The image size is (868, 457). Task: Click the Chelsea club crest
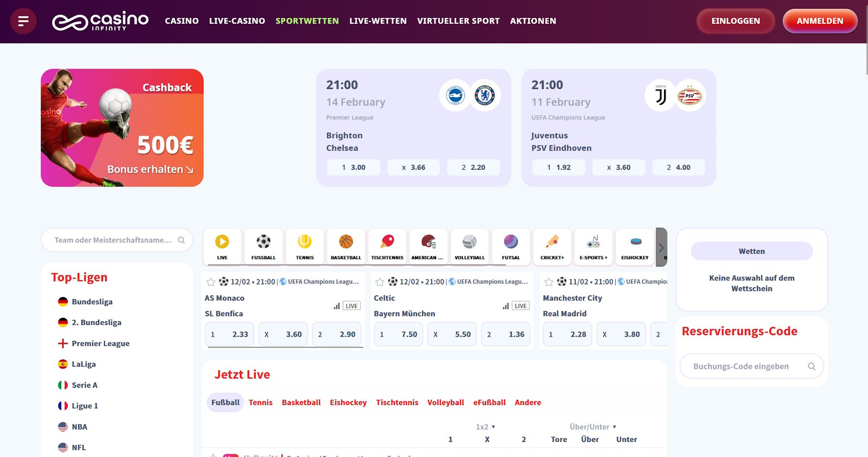pos(484,95)
